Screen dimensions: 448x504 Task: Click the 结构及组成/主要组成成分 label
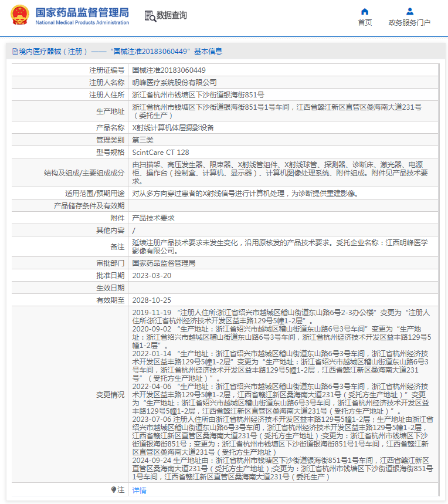click(x=84, y=173)
